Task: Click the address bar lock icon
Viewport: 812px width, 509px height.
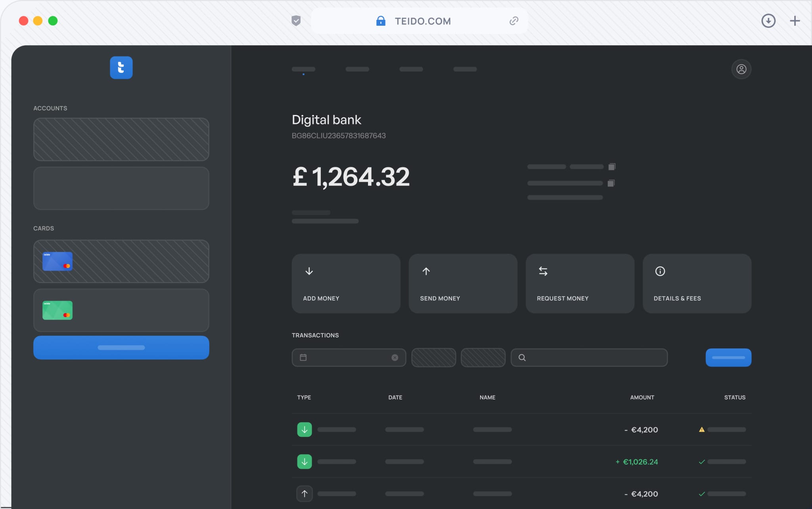Action: pos(381,21)
